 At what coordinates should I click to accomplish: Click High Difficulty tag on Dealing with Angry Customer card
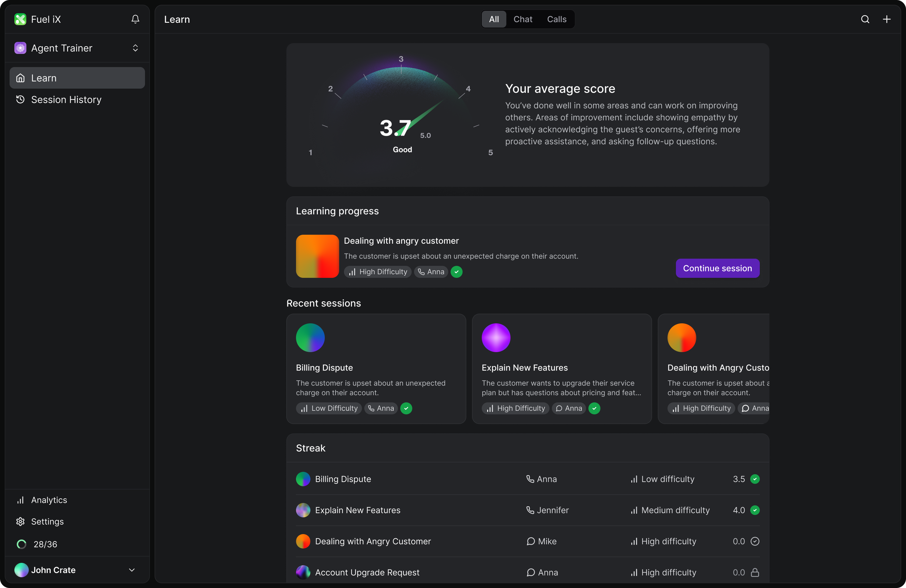(x=701, y=408)
